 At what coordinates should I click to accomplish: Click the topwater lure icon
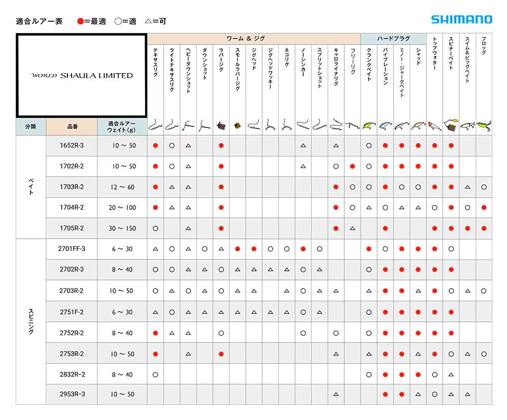coord(434,125)
